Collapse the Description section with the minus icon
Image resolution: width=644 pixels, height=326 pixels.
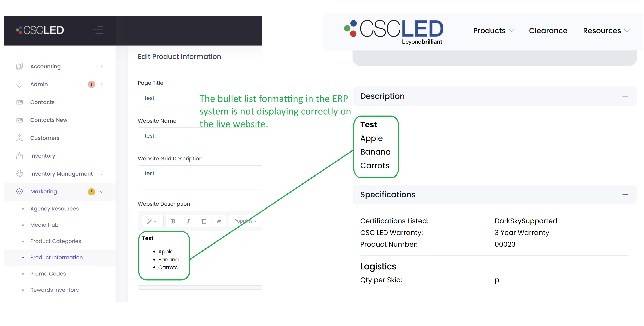point(625,96)
